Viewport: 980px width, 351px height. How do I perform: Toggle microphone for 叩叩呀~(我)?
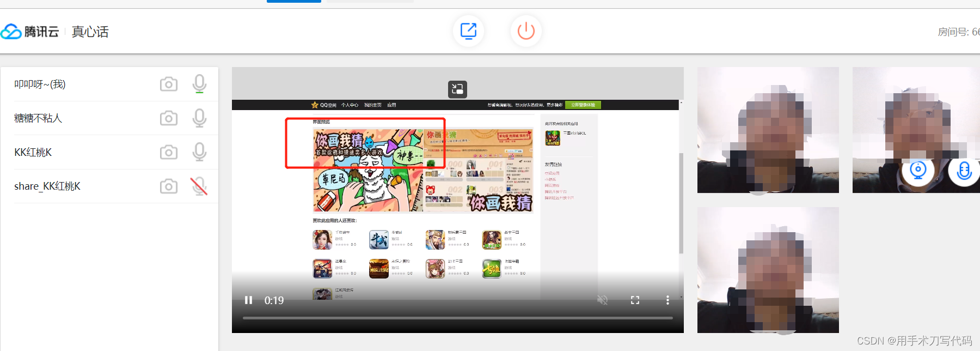pyautogui.click(x=199, y=84)
